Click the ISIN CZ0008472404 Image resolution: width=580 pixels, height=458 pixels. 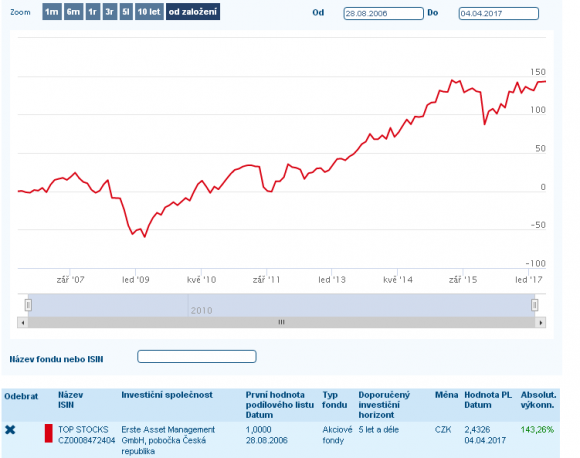[87, 440]
